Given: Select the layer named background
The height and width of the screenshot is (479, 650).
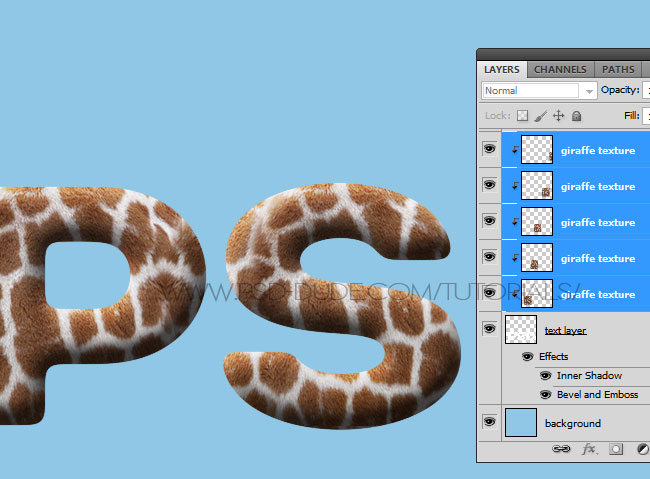Looking at the screenshot, I should [x=573, y=423].
